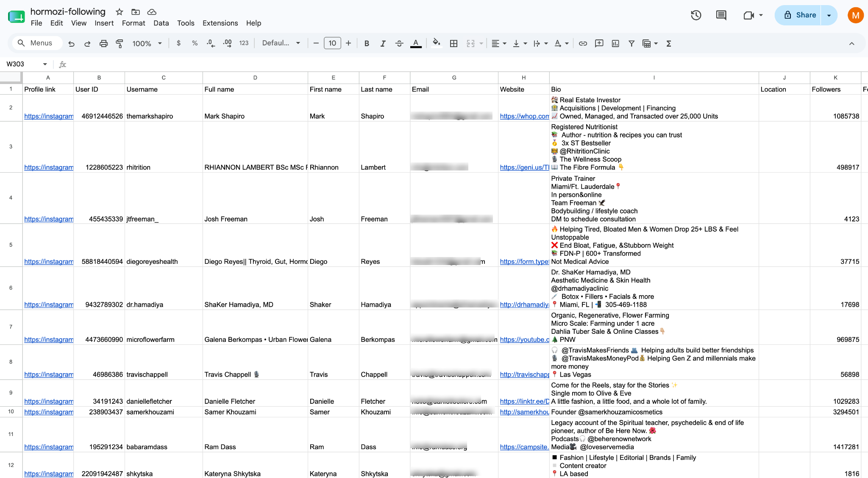Viewport: 868px width, 478px height.
Task: Toggle italic formatting
Action: pyautogui.click(x=383, y=43)
